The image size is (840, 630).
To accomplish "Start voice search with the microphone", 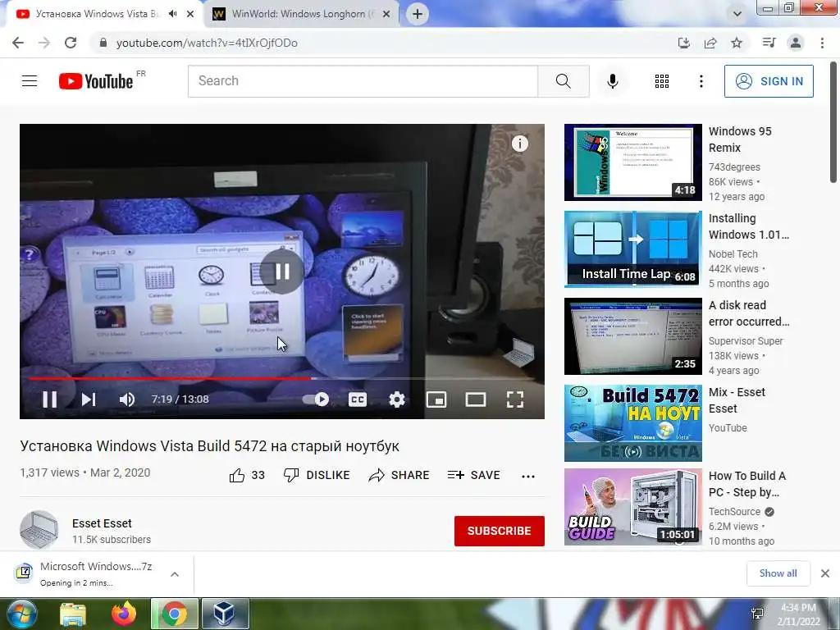I will (x=612, y=81).
